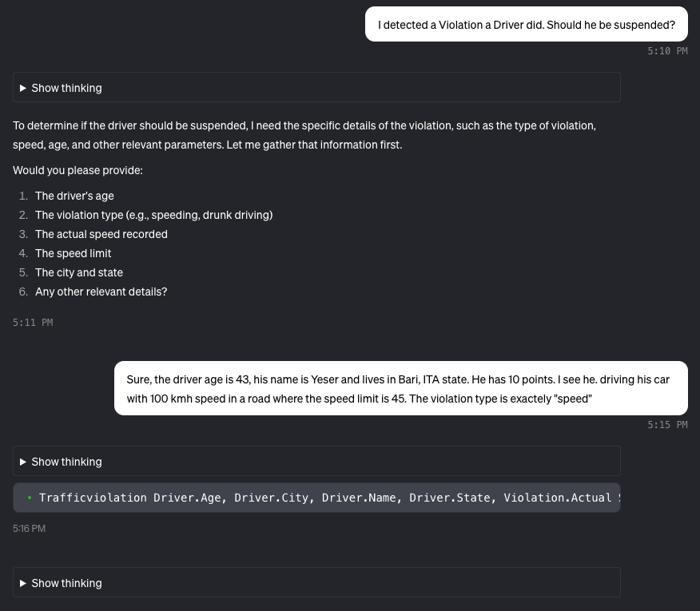Click list item "The city and state"

click(79, 272)
